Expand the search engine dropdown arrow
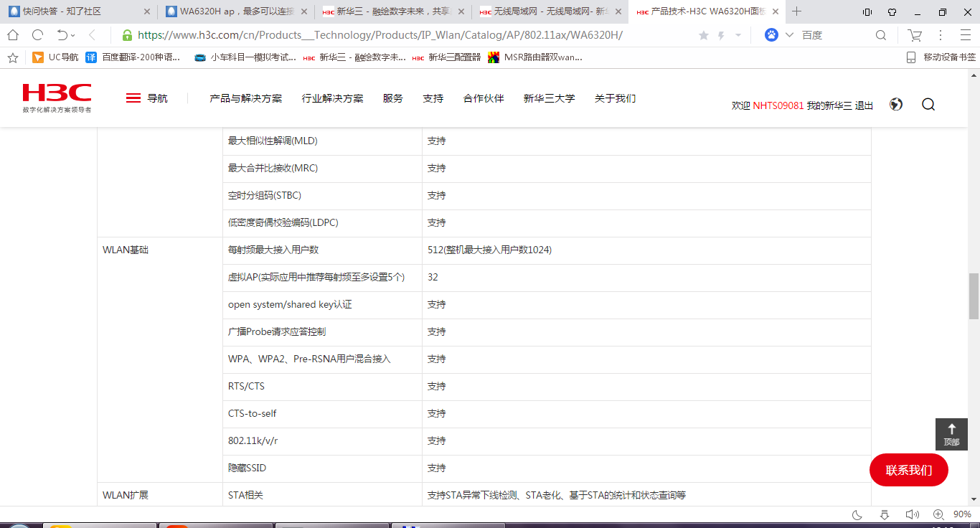980x528 pixels. (x=789, y=35)
